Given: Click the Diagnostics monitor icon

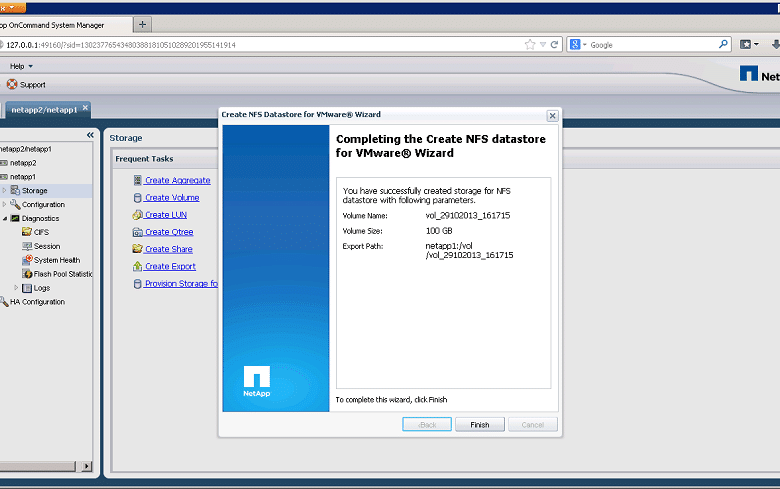Looking at the screenshot, I should coord(15,218).
